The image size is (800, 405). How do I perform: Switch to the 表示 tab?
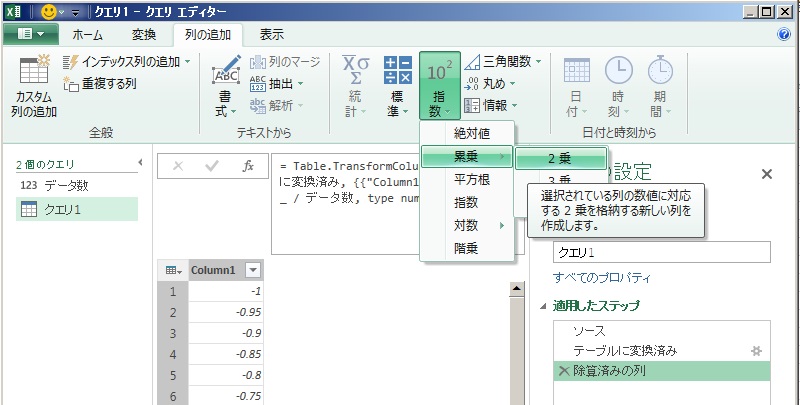(271, 35)
